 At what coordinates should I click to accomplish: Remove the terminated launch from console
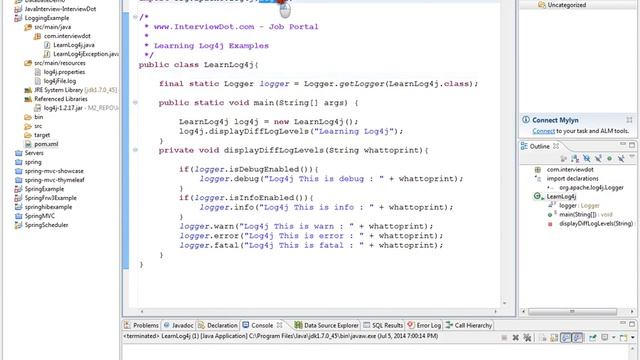pyautogui.click(x=516, y=338)
